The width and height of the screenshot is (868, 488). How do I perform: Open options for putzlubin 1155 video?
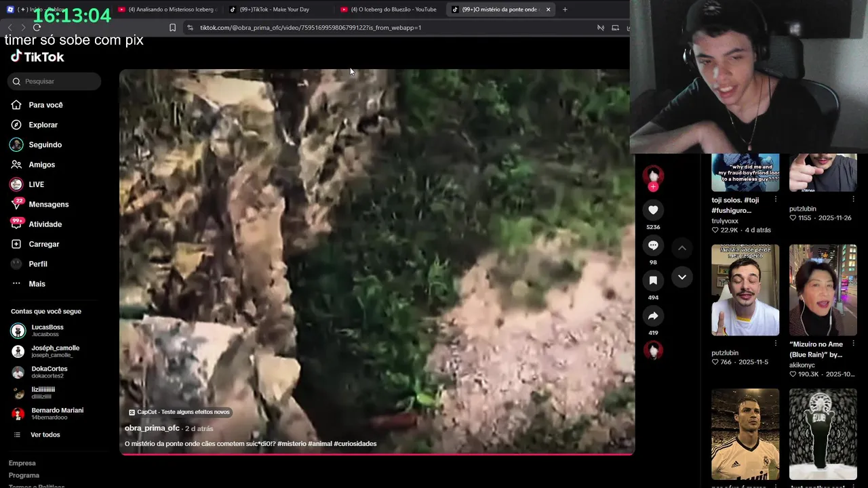coord(853,199)
